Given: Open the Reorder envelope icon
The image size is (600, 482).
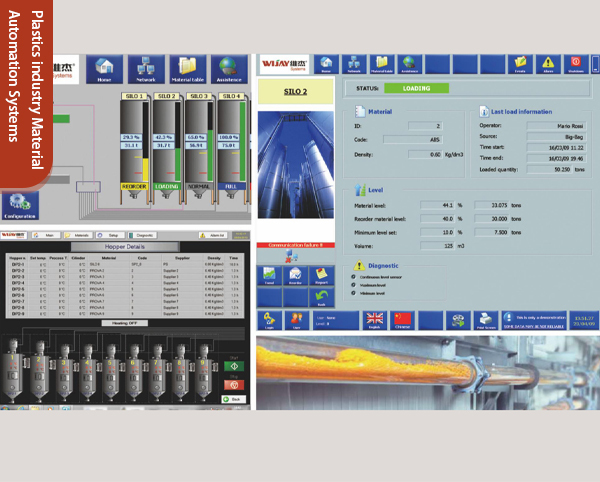Looking at the screenshot, I should point(295,276).
